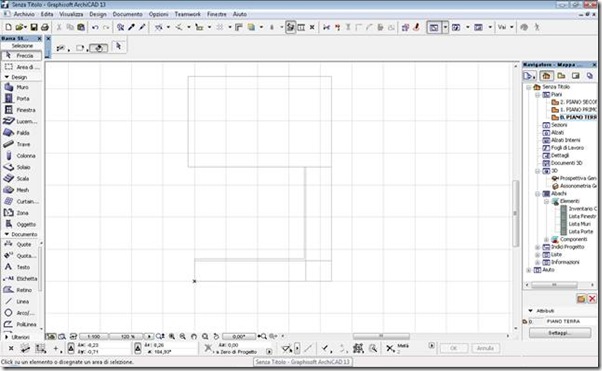Click the eyedropper pick-up parameters icon
The image size is (602, 371).
[132, 27]
